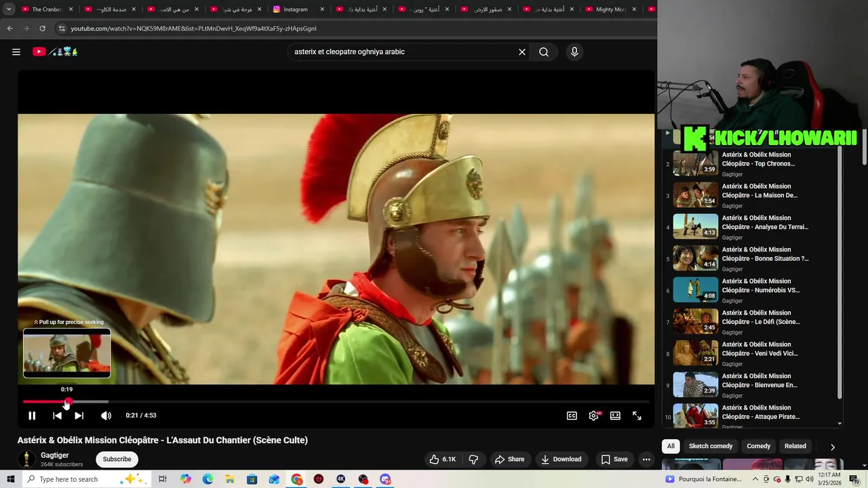The height and width of the screenshot is (488, 868).
Task: Open playlist item Le Défi (Scène
Action: tap(751, 321)
